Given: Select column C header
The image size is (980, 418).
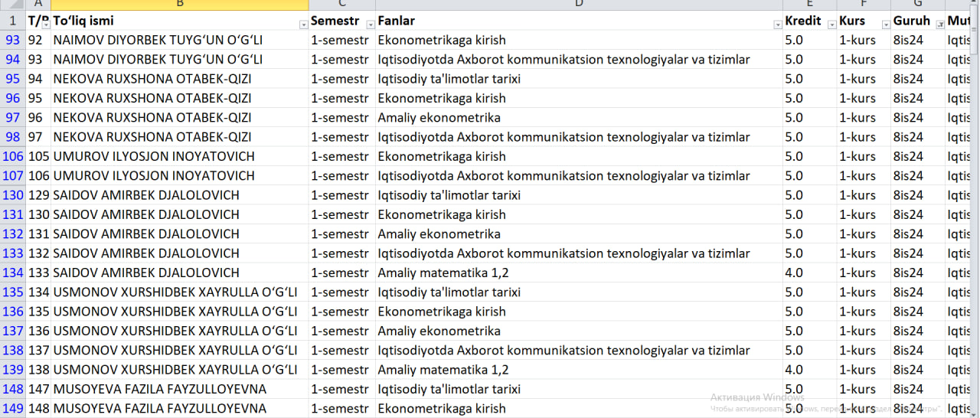Looking at the screenshot, I should [x=342, y=5].
